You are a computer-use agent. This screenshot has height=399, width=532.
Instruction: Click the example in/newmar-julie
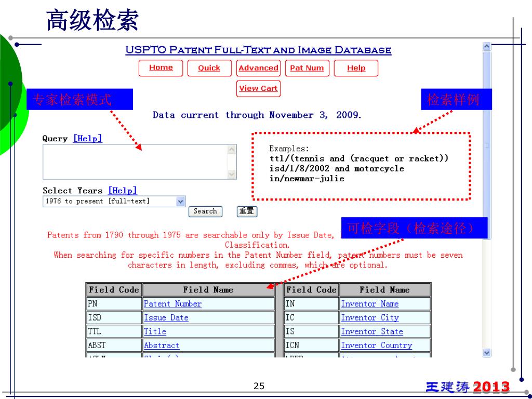307,179
